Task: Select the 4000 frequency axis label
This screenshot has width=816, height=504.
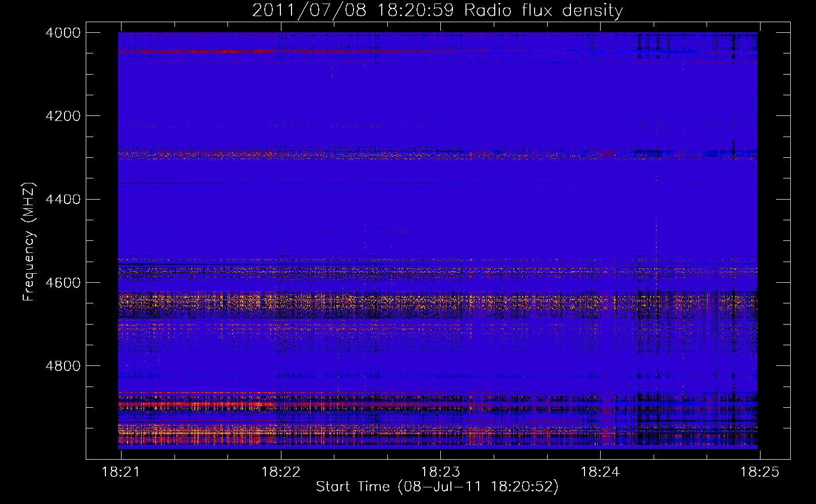Action: click(63, 33)
